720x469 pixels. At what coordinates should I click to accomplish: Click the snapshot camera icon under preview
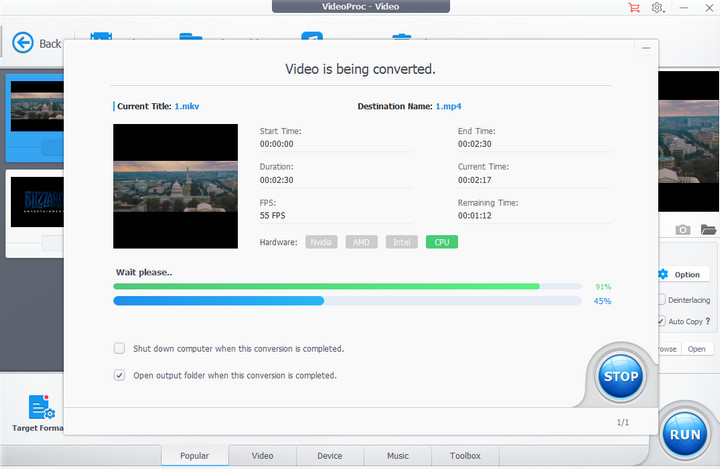click(x=683, y=229)
